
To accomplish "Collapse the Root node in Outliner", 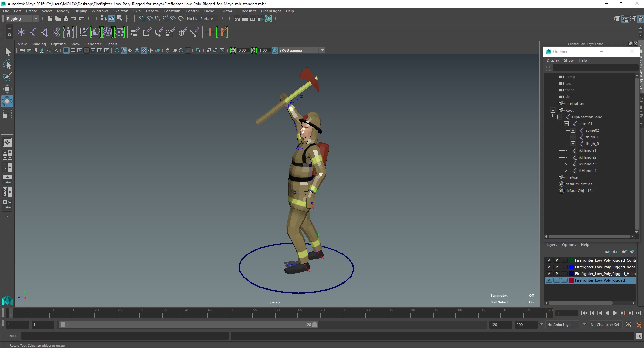I will pyautogui.click(x=553, y=110).
